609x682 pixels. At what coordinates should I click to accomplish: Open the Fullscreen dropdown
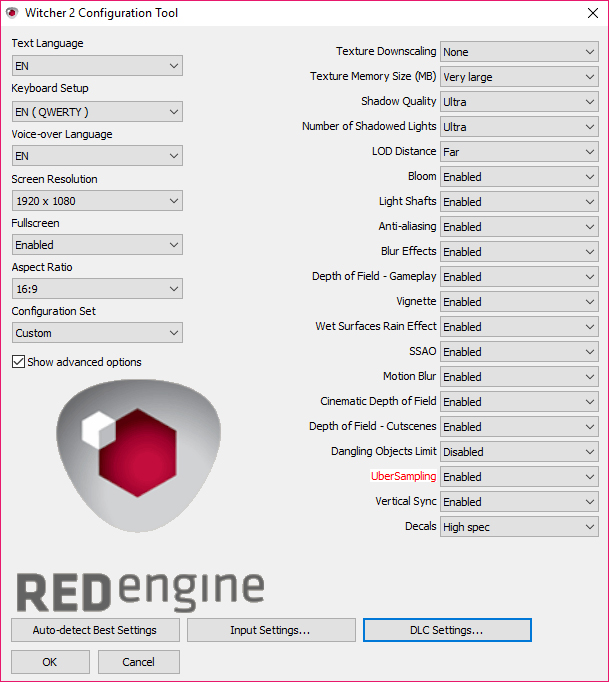pos(97,245)
